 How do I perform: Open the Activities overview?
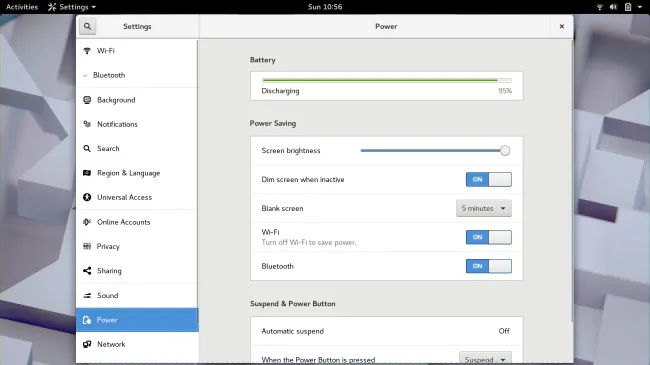pos(22,7)
